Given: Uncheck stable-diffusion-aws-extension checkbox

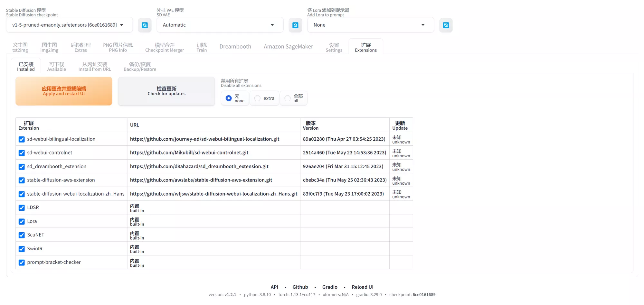Looking at the screenshot, I should coord(22,180).
